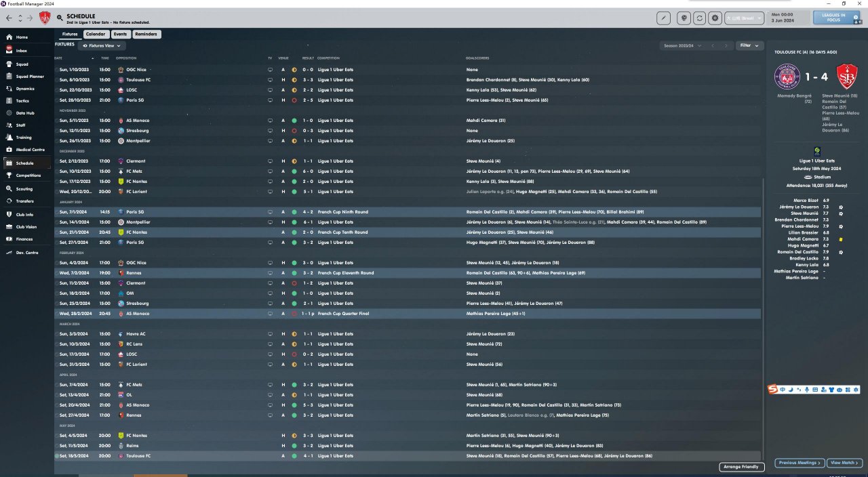The image size is (868, 477).
Task: Open the Sogou skin shirt icon
Action: coord(831,390)
